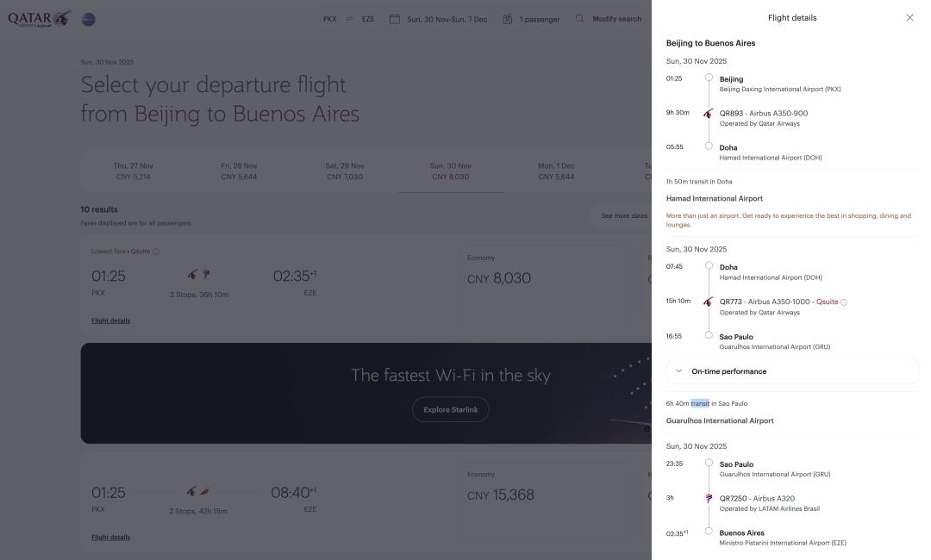Viewport: 931px width, 560px height.
Task: Select the Thu, 27 Nov date tab
Action: 134,171
